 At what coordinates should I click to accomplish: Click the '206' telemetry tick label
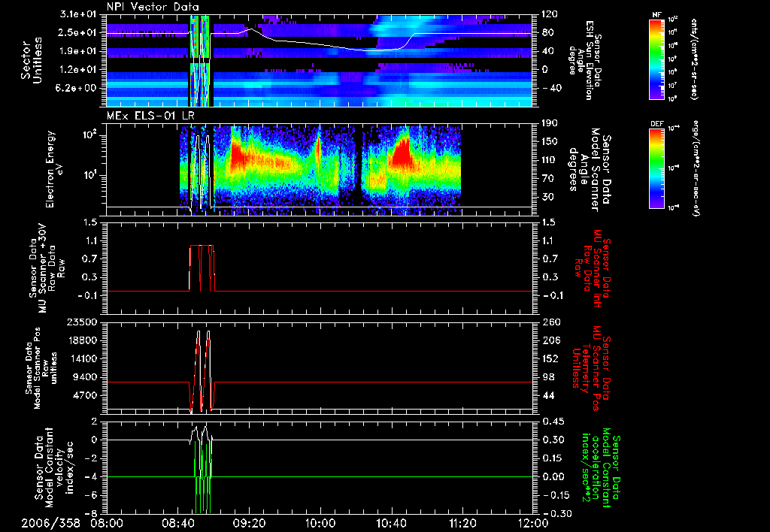551,340
